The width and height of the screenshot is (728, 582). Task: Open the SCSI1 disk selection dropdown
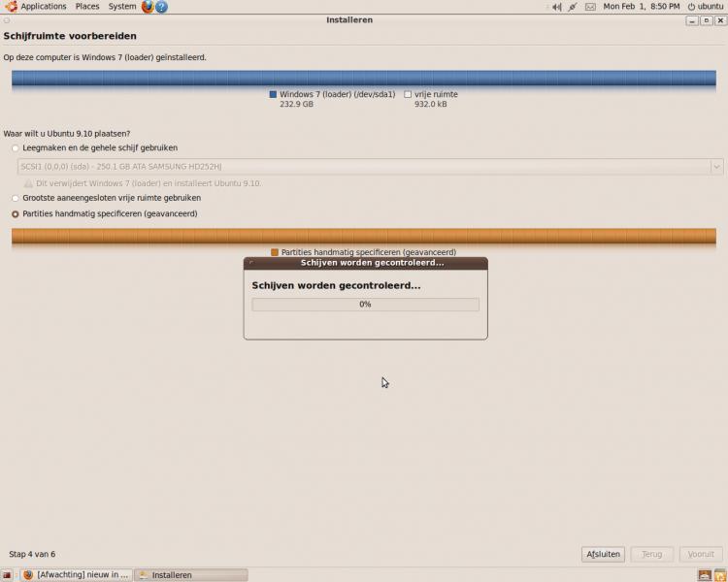370,167
